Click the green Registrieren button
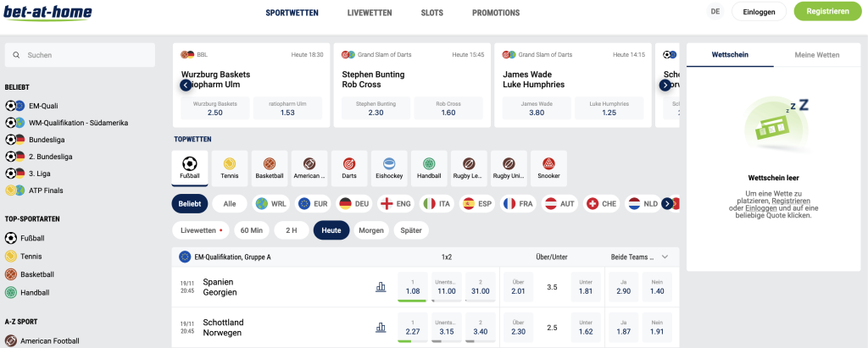 [828, 11]
